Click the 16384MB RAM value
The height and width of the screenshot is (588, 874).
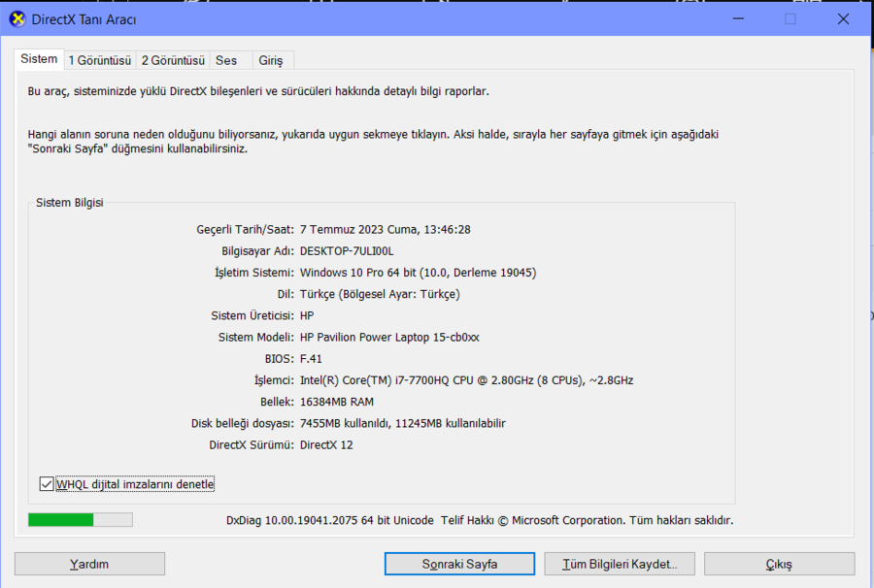337,402
